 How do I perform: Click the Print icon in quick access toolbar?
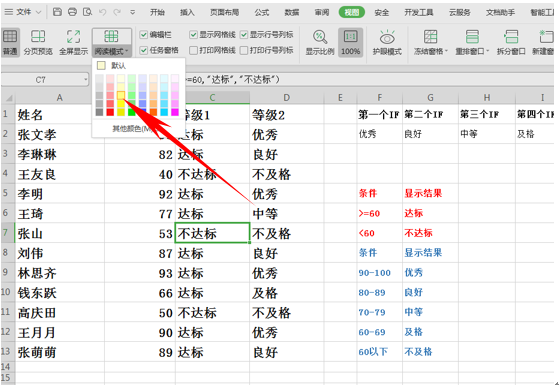(x=72, y=12)
